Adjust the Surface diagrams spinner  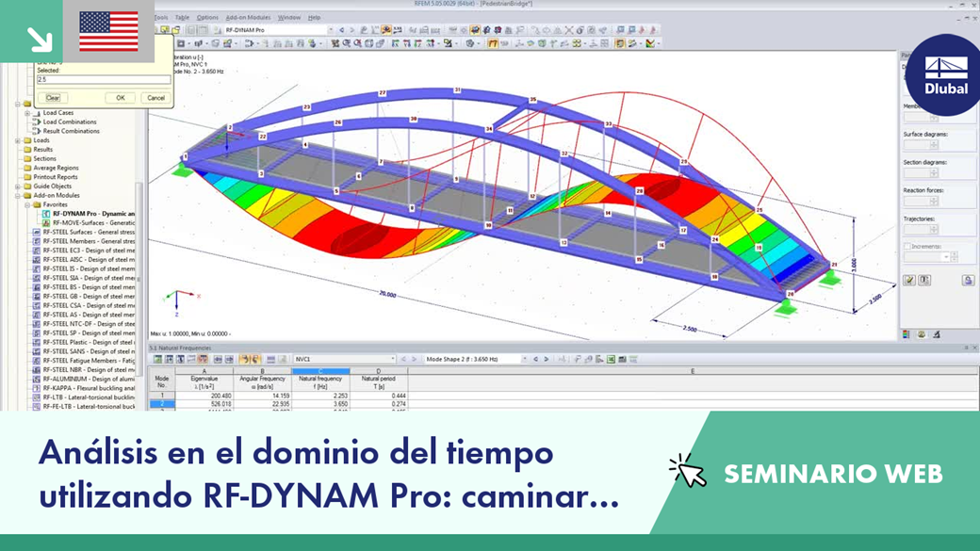pyautogui.click(x=934, y=145)
